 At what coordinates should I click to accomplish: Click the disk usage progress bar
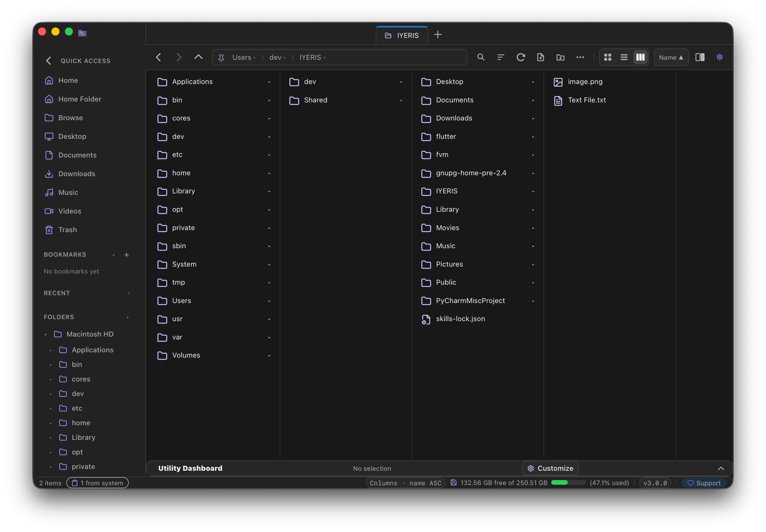tap(568, 483)
